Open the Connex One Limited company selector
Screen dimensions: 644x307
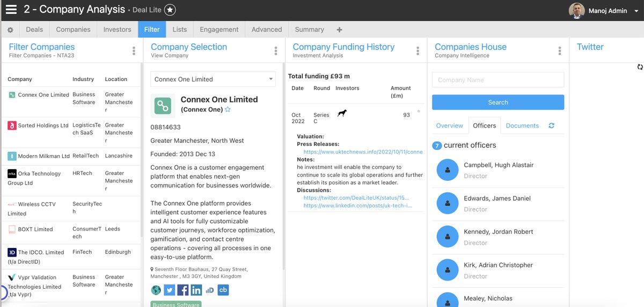click(213, 79)
